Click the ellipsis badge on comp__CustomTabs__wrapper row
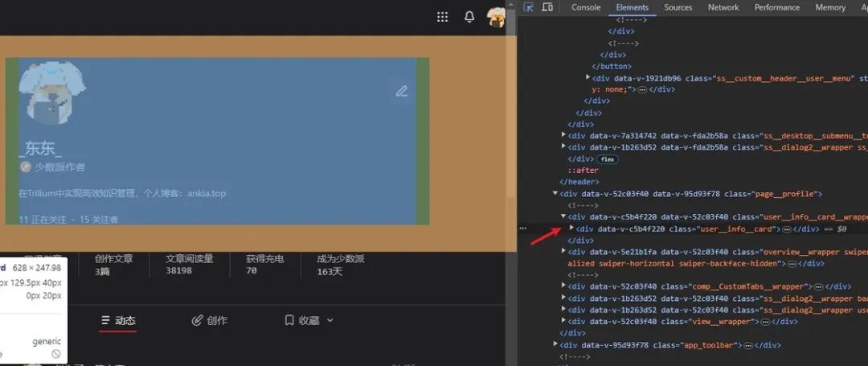The width and height of the screenshot is (868, 366). pyautogui.click(x=817, y=287)
